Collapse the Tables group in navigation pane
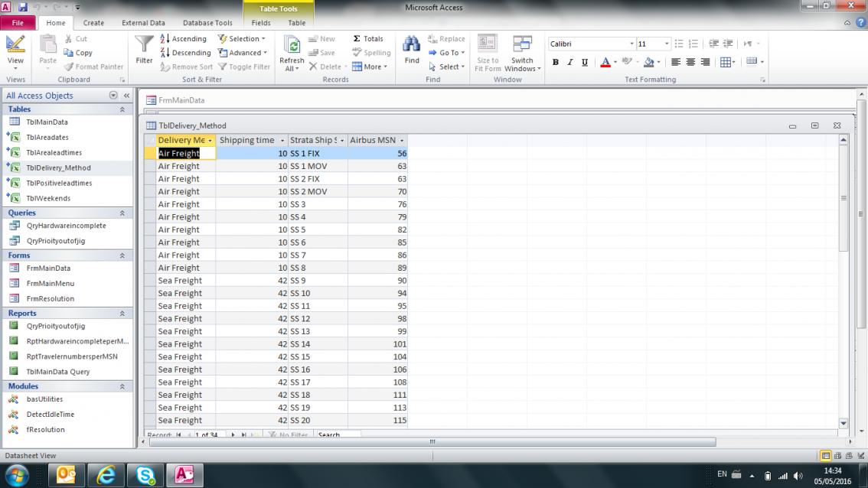The image size is (868, 488). (122, 109)
